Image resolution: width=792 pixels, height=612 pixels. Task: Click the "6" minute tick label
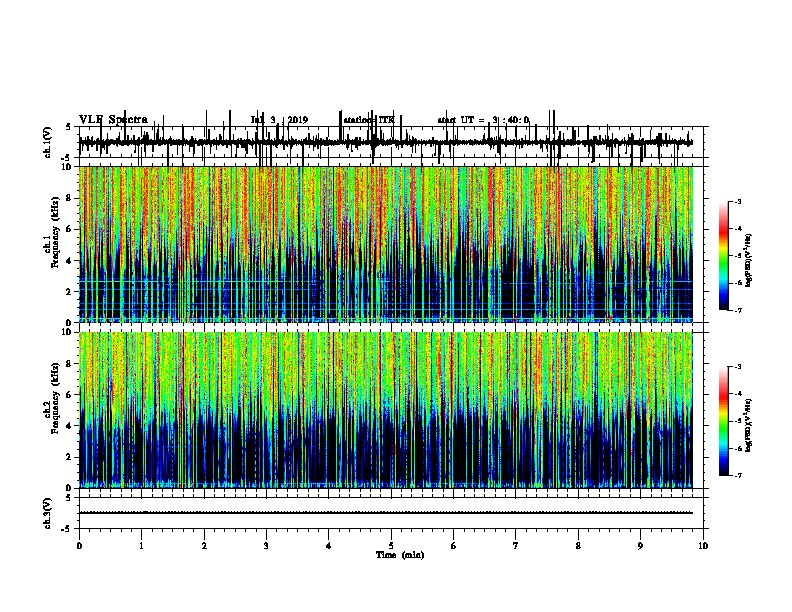(454, 546)
